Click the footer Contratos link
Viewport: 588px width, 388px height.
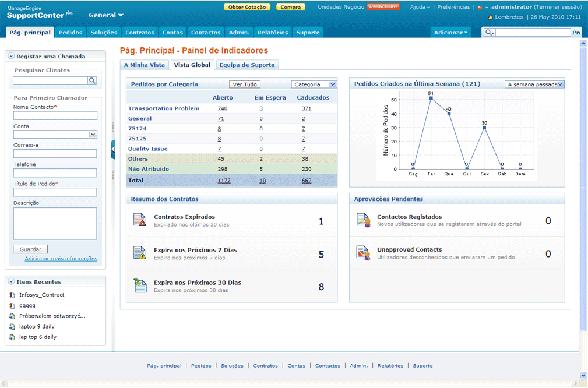pyautogui.click(x=265, y=366)
